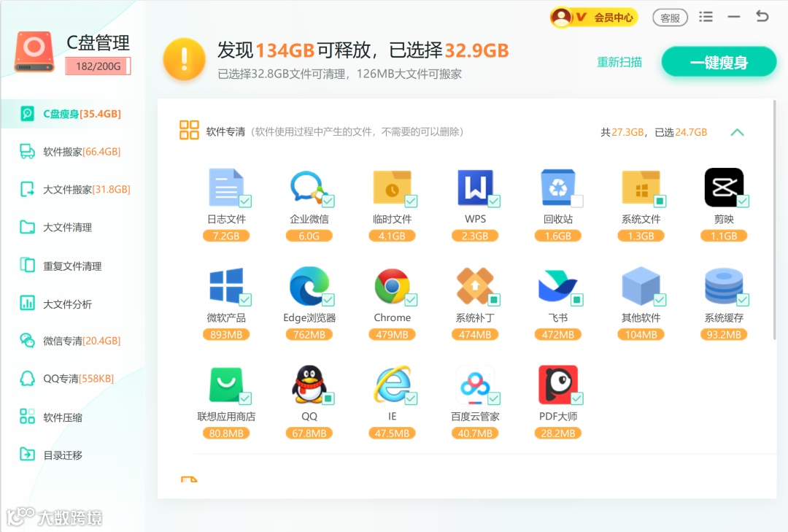
Task: Click the 系统补丁 icon
Action: click(x=475, y=285)
